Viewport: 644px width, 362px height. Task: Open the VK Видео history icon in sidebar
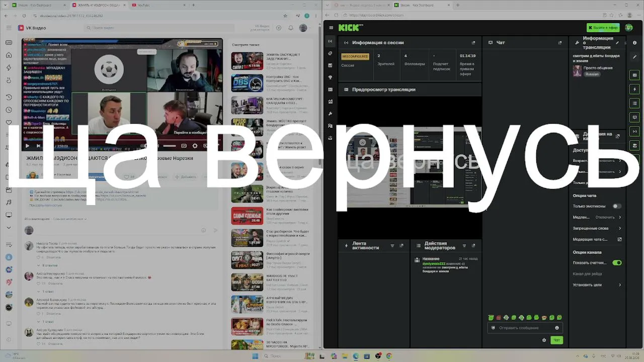pyautogui.click(x=9, y=97)
